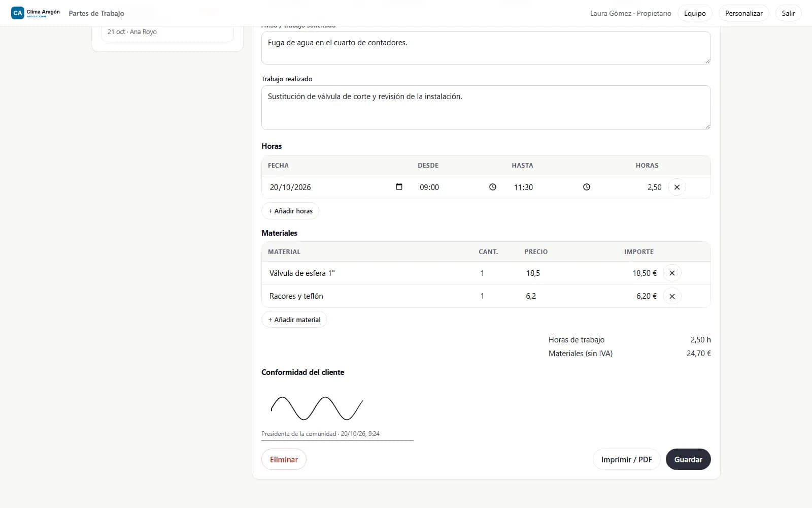Add a new hours entry
This screenshot has width=812, height=508.
290,211
